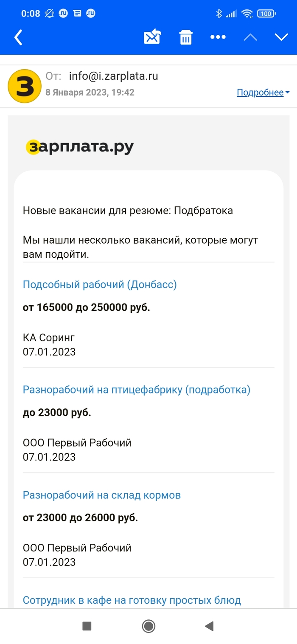297x644 pixels.
Task: Open the three-dot more options menu
Action: [x=218, y=37]
